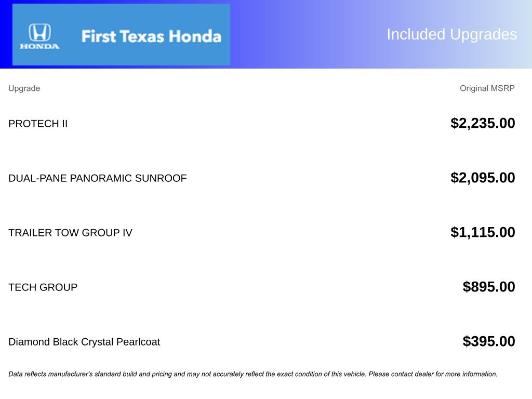Select the $2,095.00 MSRP value
This screenshot has width=532, height=399.
(483, 178)
